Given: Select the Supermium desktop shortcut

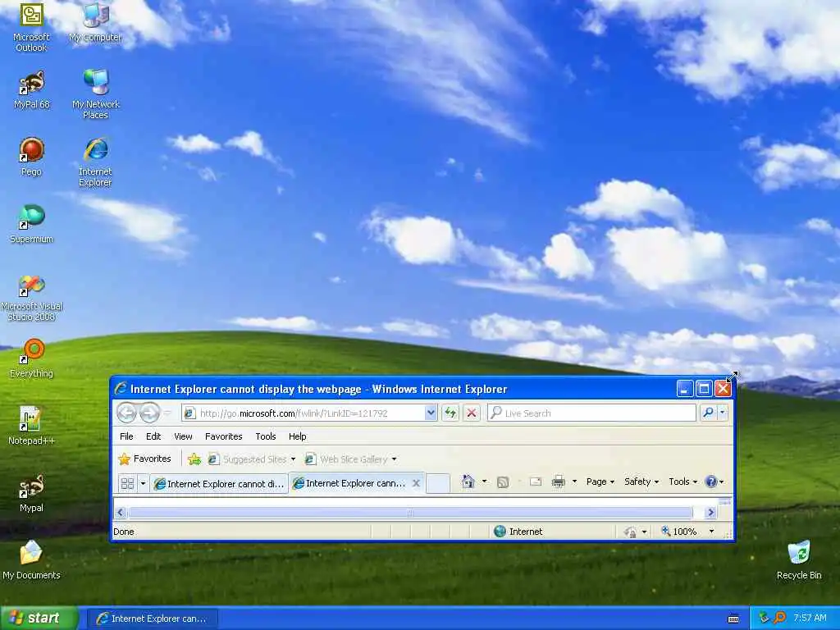Looking at the screenshot, I should [31, 224].
